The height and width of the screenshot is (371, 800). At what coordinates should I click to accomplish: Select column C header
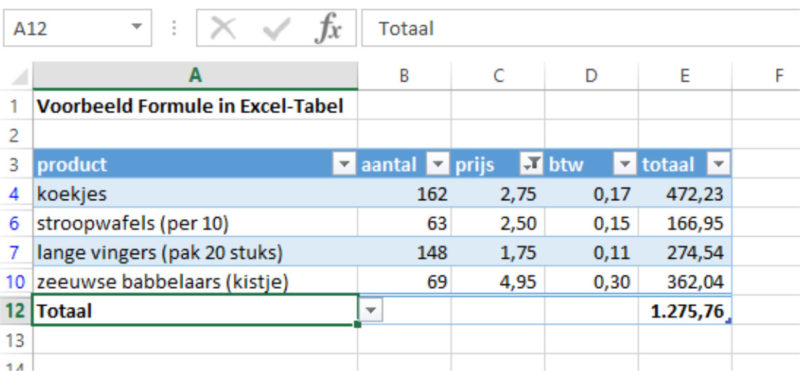click(x=498, y=76)
